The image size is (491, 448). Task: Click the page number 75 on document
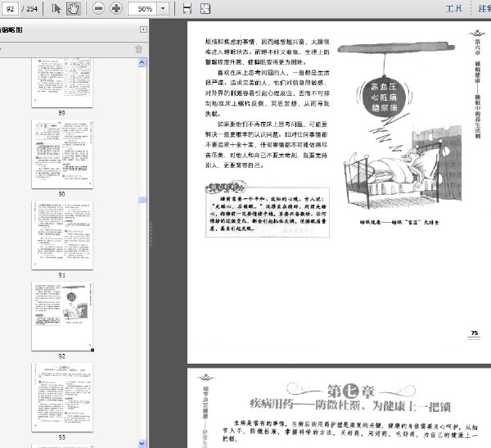pos(475,333)
